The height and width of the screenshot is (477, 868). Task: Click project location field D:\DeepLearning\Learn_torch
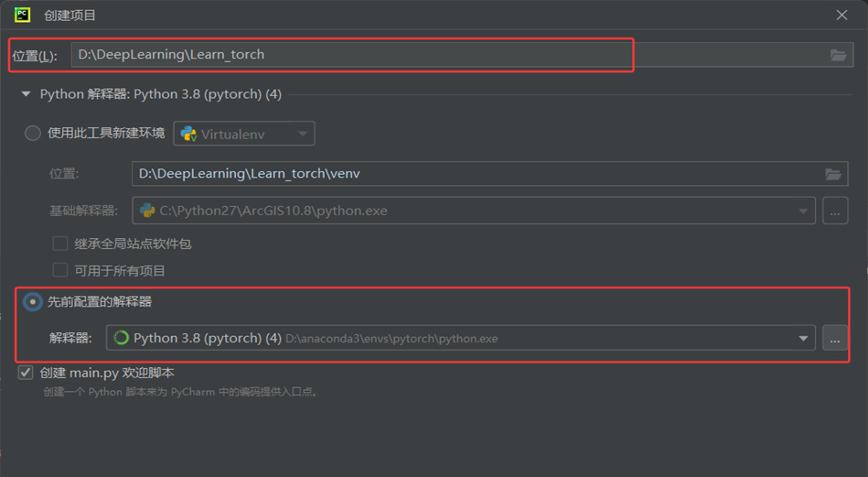462,54
